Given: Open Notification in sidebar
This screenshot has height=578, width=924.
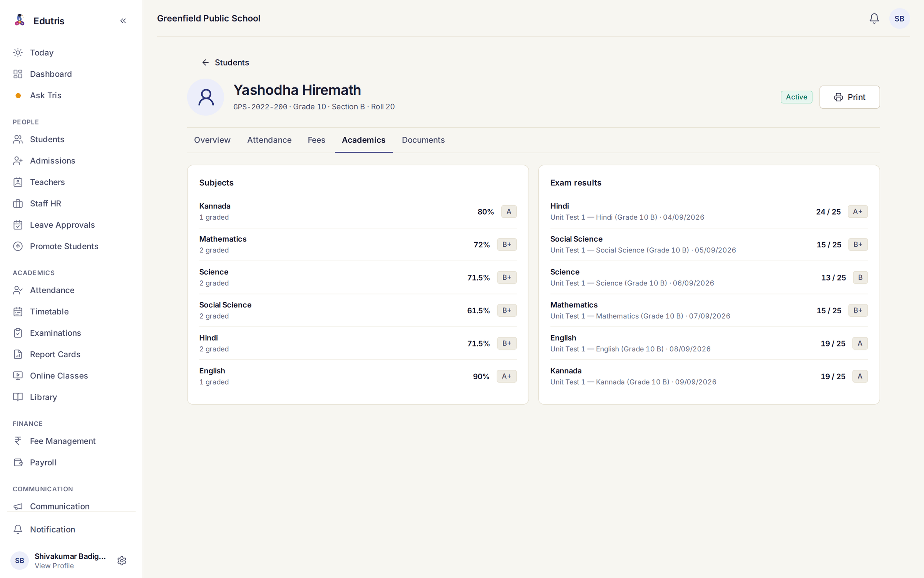Looking at the screenshot, I should (x=71, y=529).
